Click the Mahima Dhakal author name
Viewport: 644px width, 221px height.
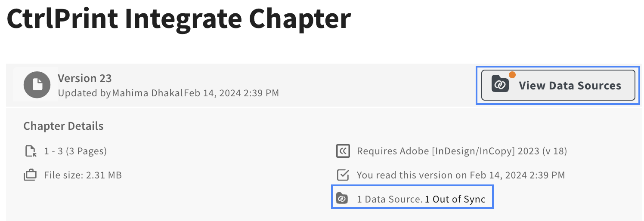[x=147, y=92]
